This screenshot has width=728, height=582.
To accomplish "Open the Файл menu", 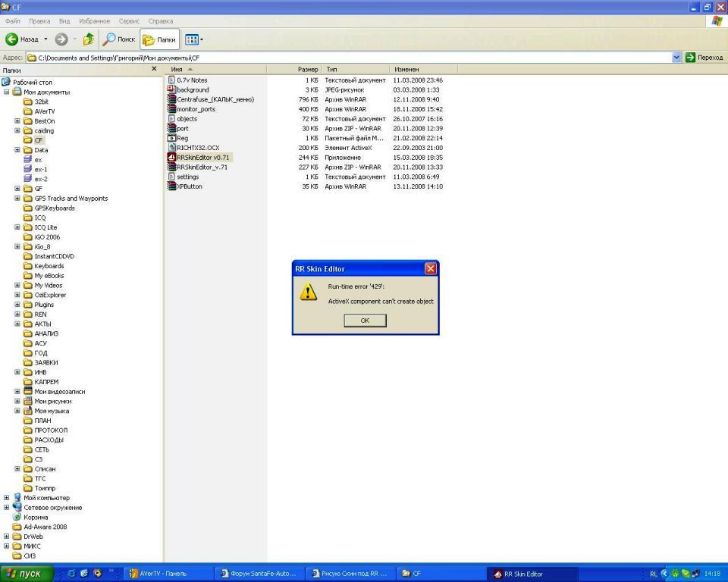I will [x=13, y=21].
